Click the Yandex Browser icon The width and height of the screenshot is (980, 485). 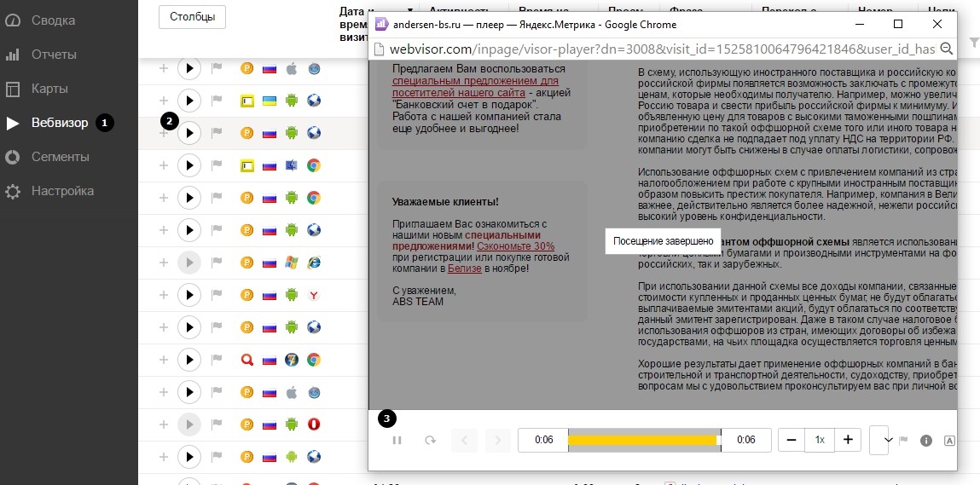click(x=314, y=294)
